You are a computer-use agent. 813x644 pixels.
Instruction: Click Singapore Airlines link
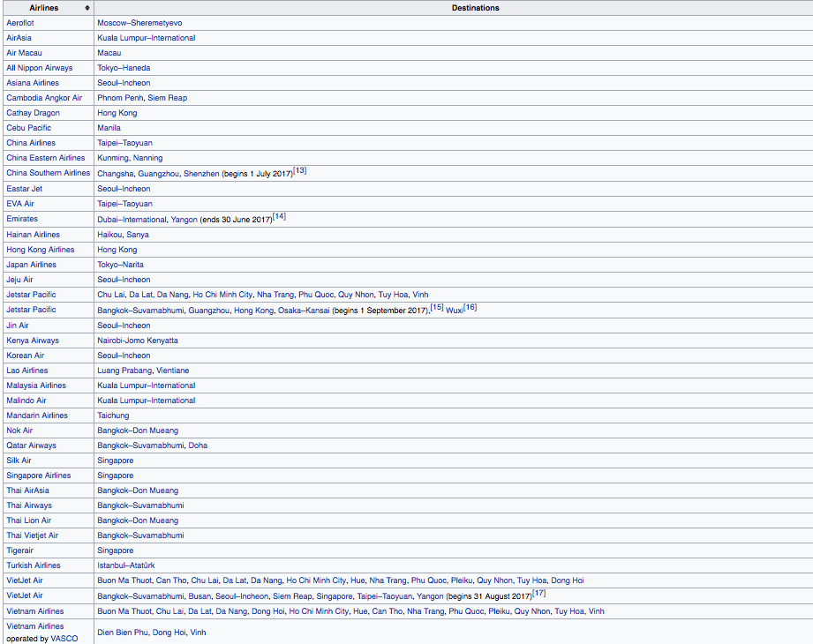[38, 476]
